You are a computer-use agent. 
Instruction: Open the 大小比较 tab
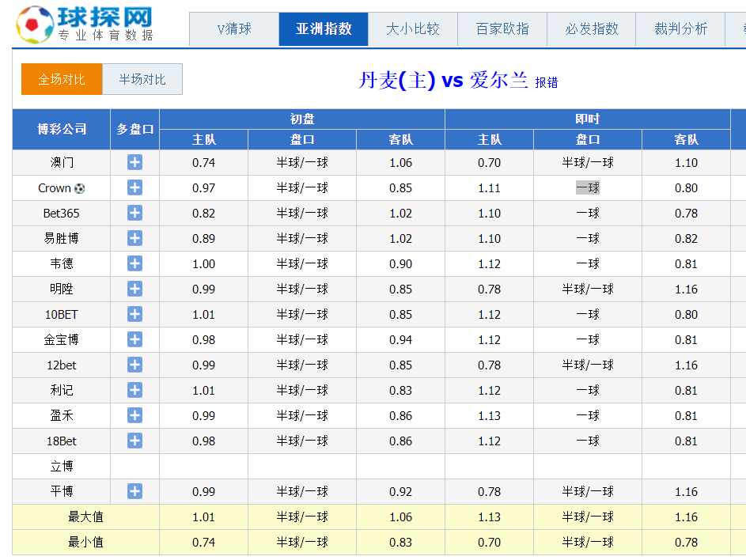point(413,29)
